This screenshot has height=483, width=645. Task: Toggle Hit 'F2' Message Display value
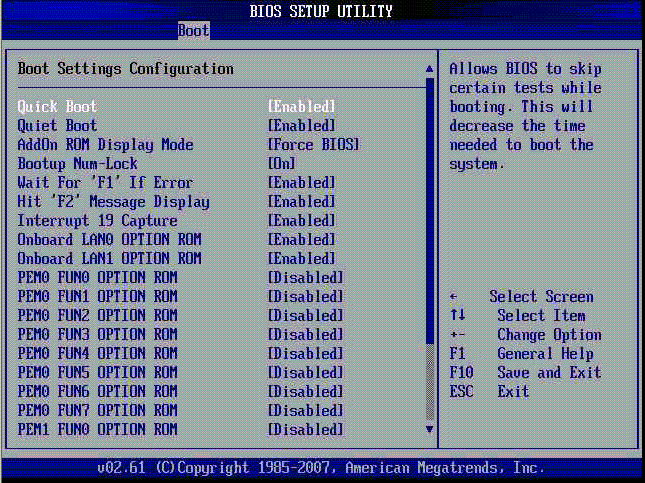(x=302, y=202)
